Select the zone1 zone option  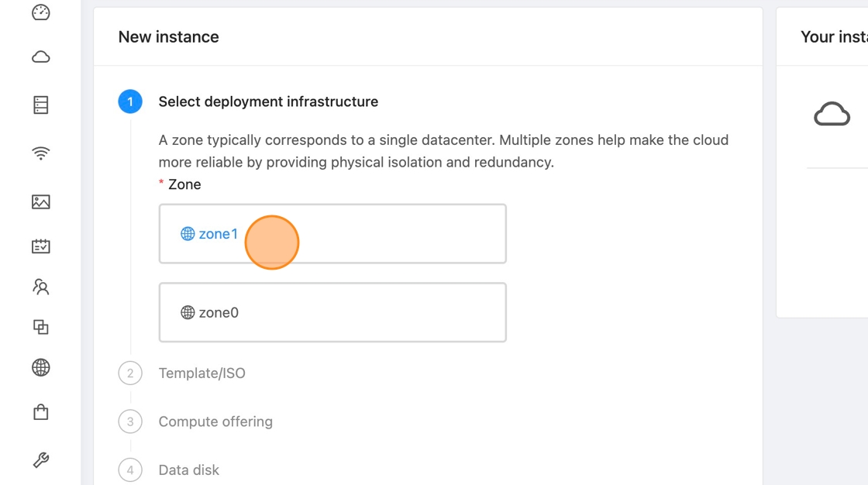pos(332,234)
